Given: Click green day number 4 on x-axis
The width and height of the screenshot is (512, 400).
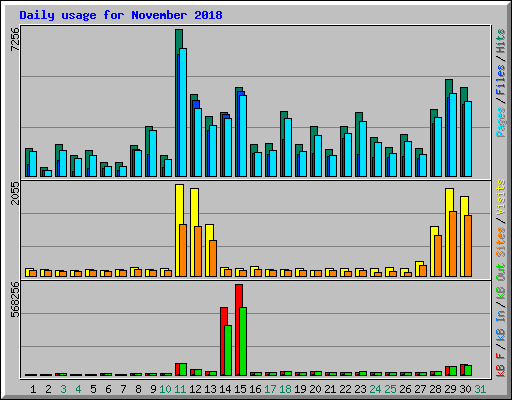Looking at the screenshot, I should [x=78, y=389].
